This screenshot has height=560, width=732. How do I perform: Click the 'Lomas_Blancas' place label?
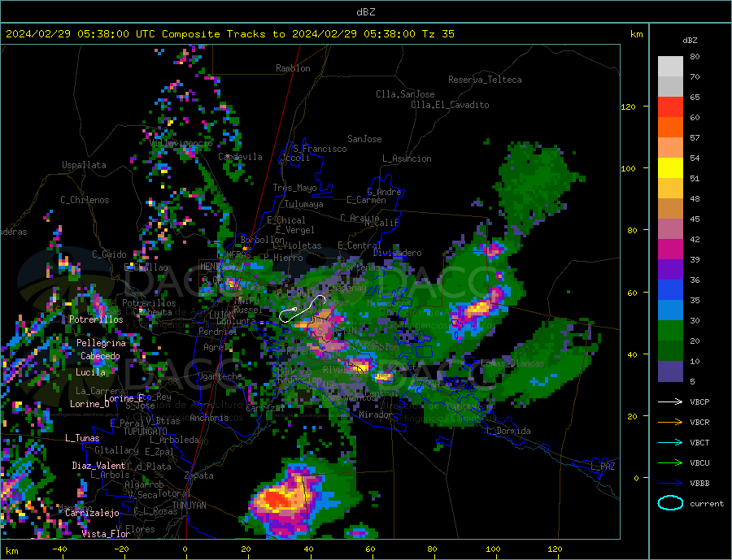click(x=512, y=363)
